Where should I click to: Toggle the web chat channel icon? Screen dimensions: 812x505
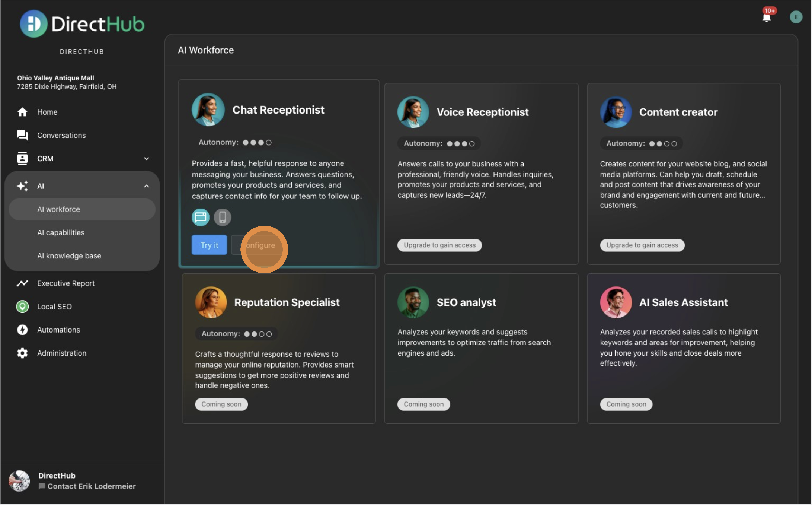[x=200, y=217]
